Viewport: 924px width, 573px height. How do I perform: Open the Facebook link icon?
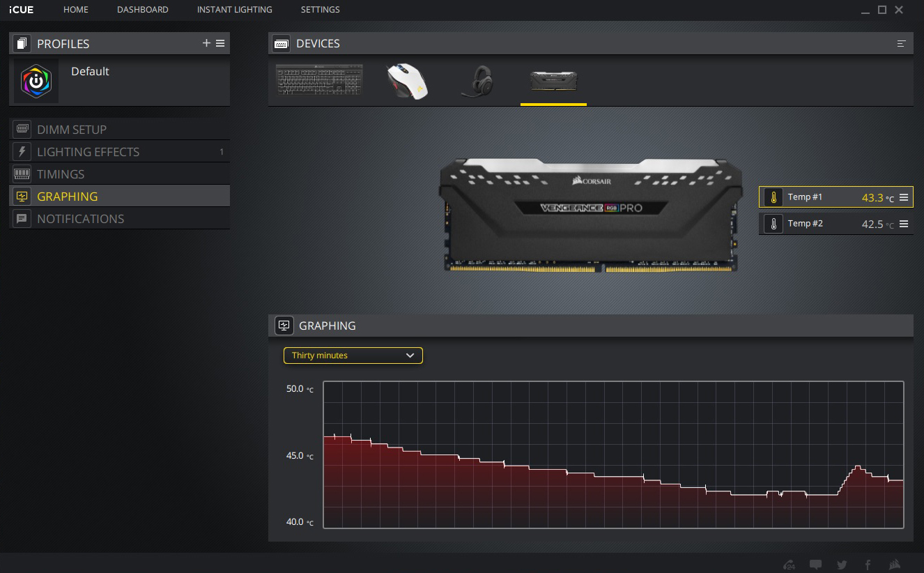click(868, 565)
